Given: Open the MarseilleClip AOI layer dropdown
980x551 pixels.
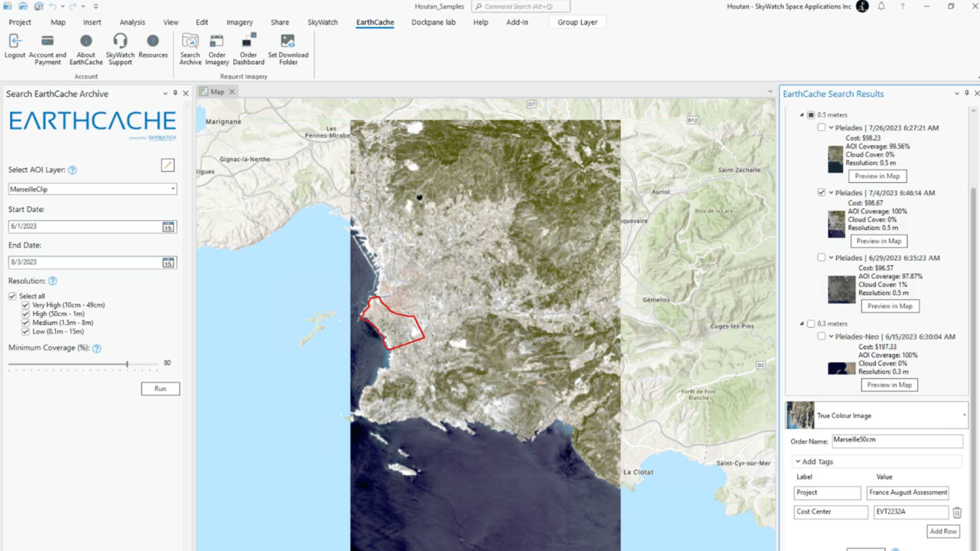Looking at the screenshot, I should [x=173, y=189].
